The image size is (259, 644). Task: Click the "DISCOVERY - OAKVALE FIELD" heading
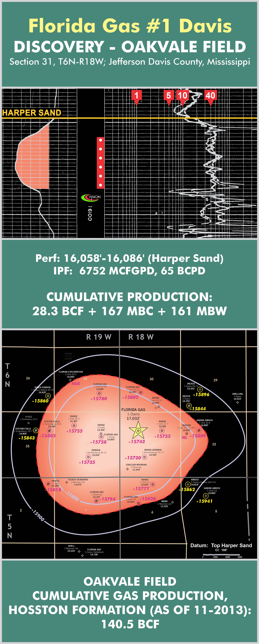[x=130, y=47]
